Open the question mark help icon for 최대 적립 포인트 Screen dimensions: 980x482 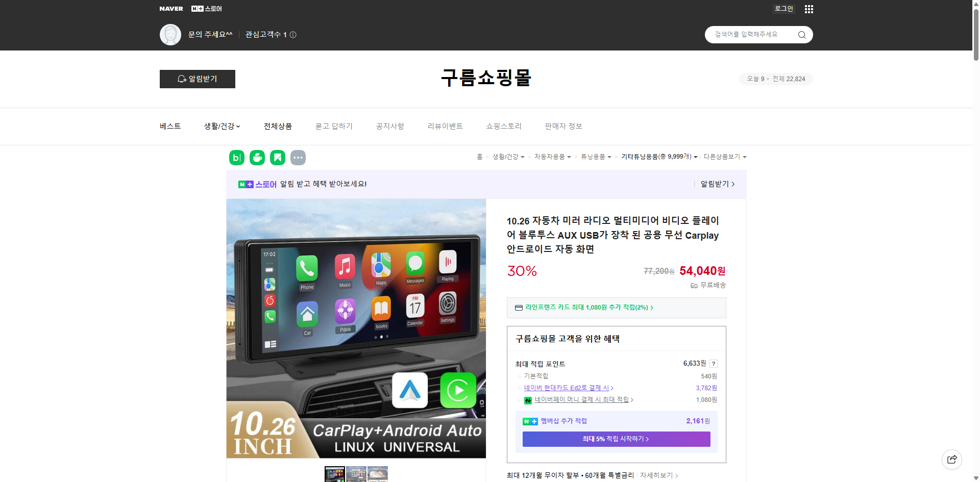pos(713,364)
